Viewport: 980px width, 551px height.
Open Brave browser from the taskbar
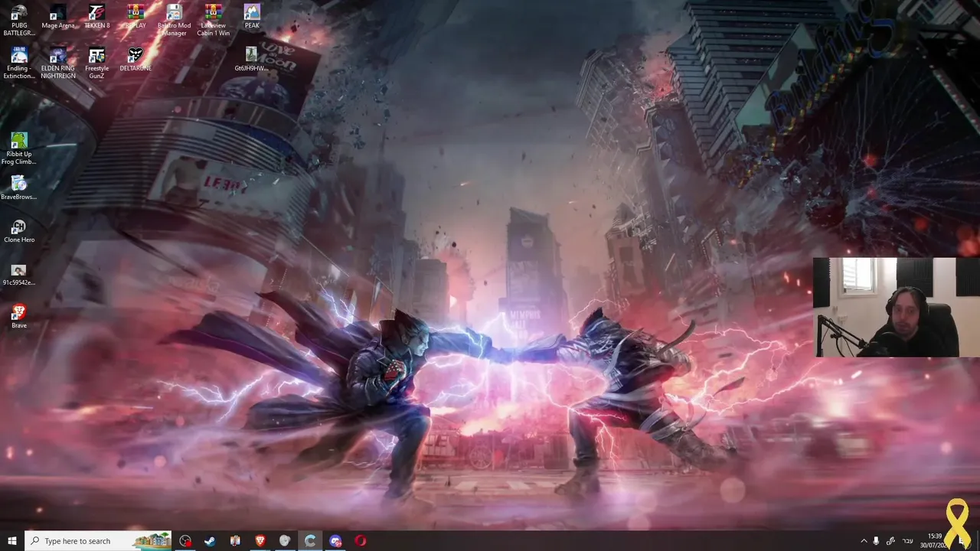point(260,540)
